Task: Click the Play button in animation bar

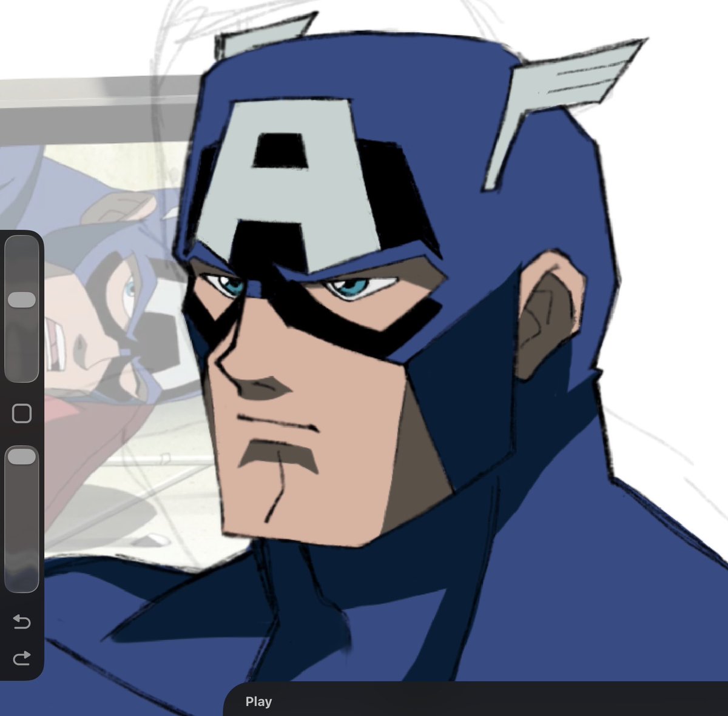Action: point(258,701)
